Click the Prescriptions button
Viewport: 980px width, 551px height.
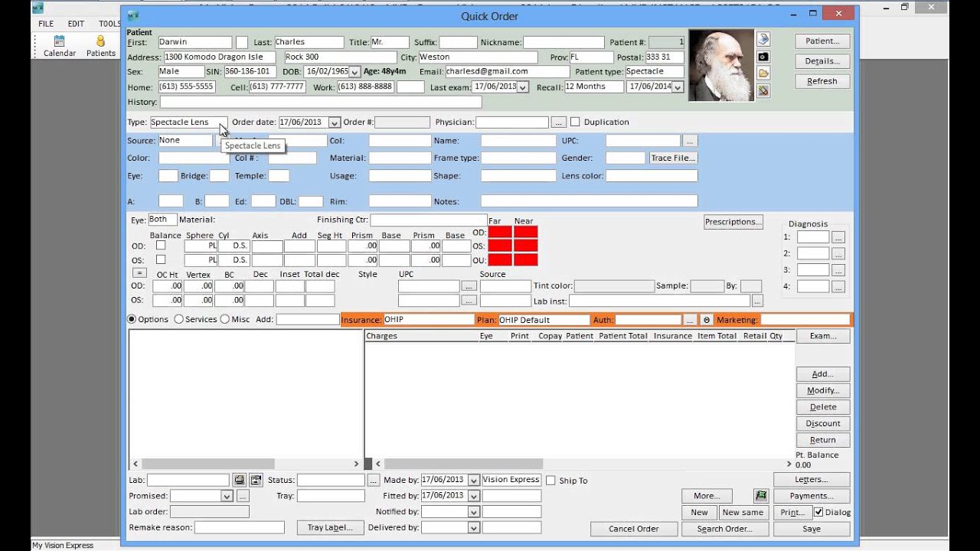[733, 222]
